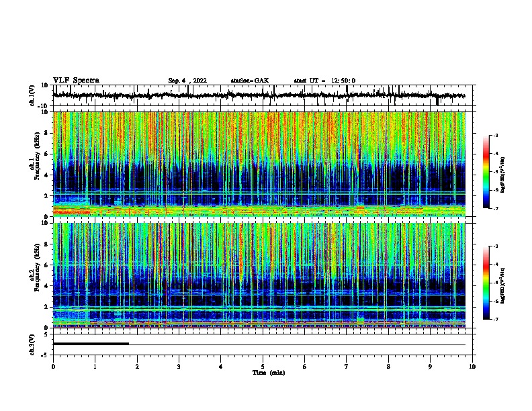Viewport: 532px width, 411px height.
Task: Click the "VLF Spectra" title text
Action: 76,81
